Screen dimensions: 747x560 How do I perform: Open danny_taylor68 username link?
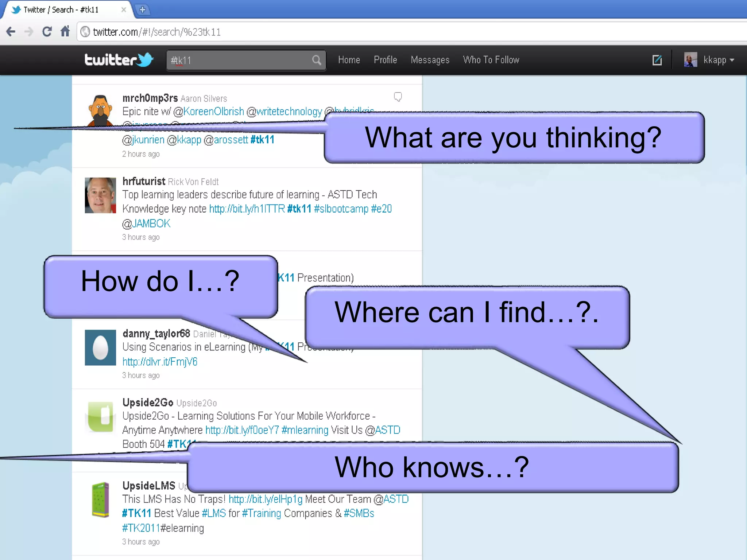click(156, 334)
